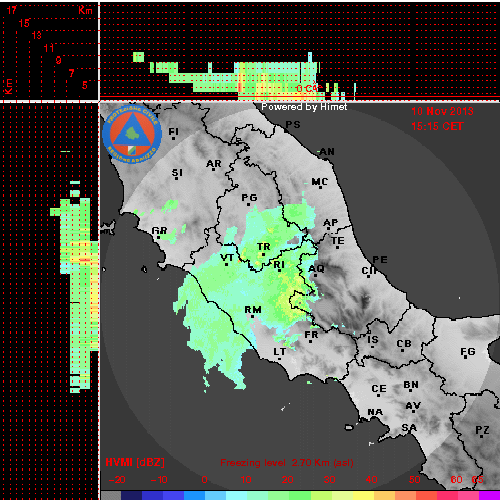This screenshot has height=500, width=500.
Task: Click the time text '15:15 CET'
Action: 437,126
